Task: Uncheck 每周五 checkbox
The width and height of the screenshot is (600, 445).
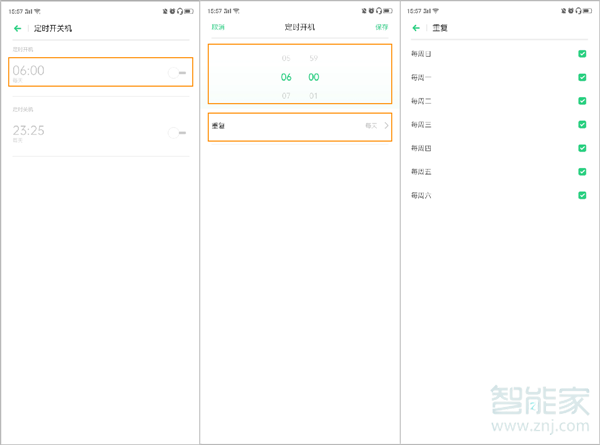Action: click(582, 172)
